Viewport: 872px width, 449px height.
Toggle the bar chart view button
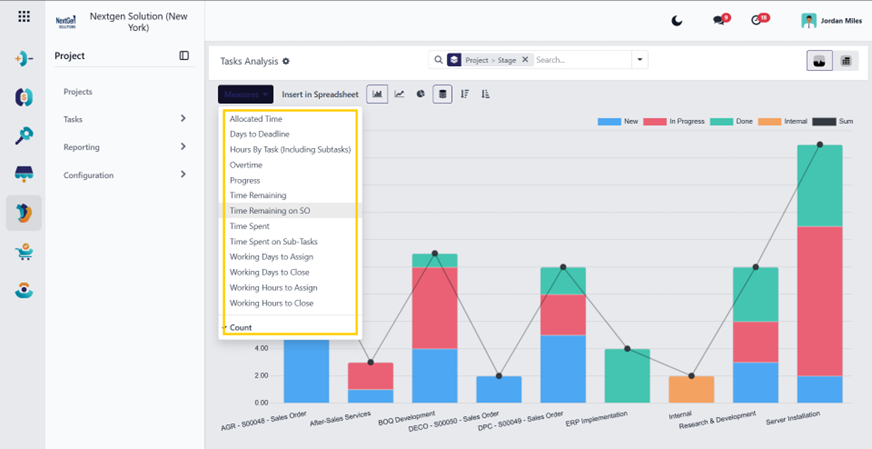[377, 94]
